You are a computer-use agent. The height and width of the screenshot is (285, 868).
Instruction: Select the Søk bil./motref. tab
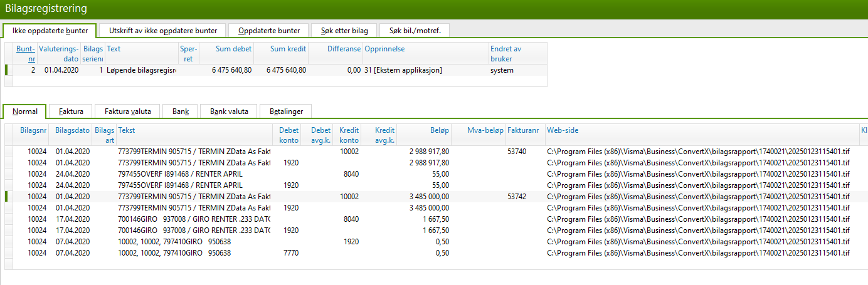point(414,30)
